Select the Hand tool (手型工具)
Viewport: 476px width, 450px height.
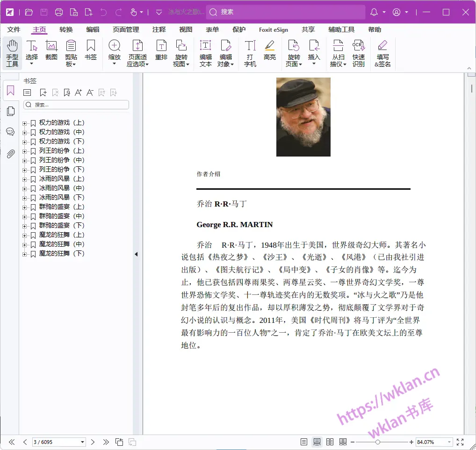coord(12,53)
